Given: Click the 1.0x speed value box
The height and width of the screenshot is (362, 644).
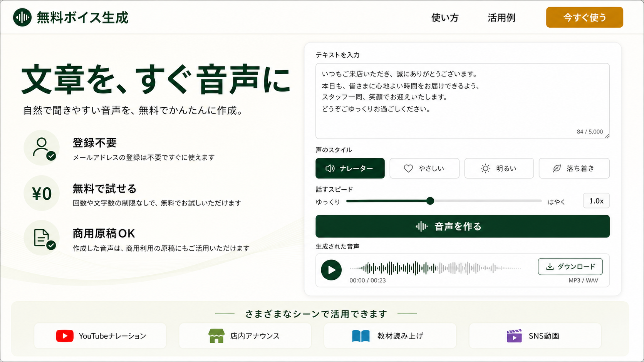Looking at the screenshot, I should coord(596,201).
